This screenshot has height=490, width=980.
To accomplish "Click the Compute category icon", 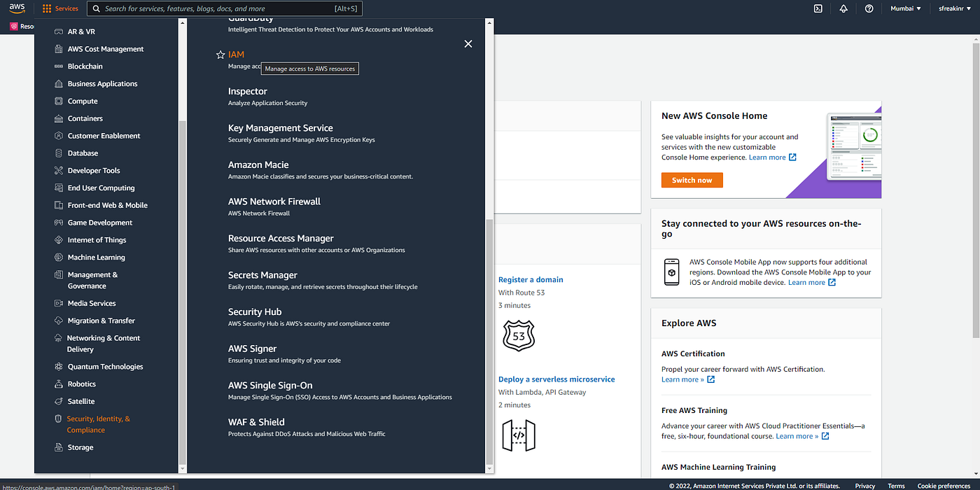I will [59, 101].
